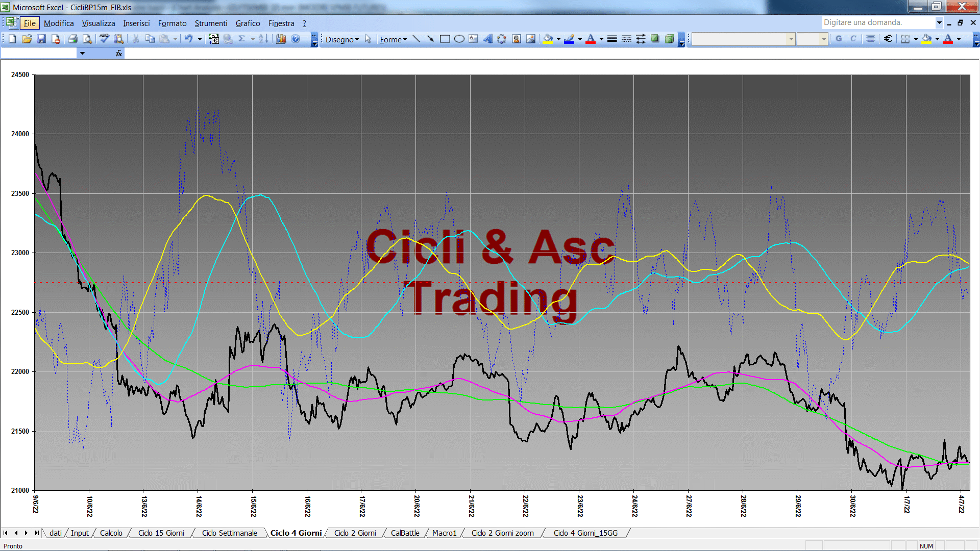Viewport: 980px width, 551px height.
Task: Run the ABC spelling check
Action: click(x=104, y=39)
